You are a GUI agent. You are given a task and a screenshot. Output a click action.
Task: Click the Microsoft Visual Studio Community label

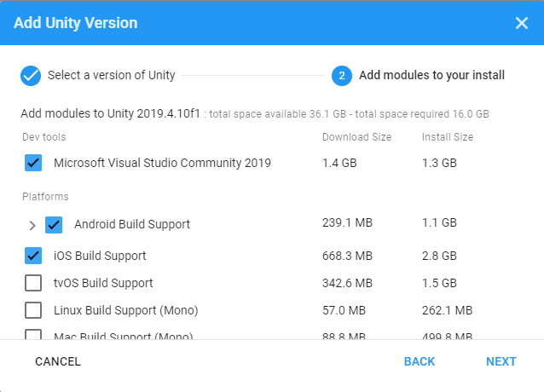[x=162, y=163]
